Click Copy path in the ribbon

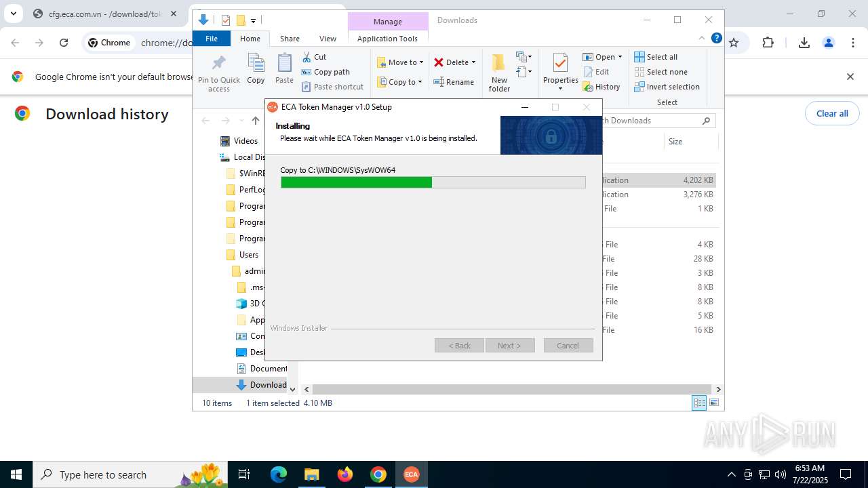pyautogui.click(x=325, y=72)
